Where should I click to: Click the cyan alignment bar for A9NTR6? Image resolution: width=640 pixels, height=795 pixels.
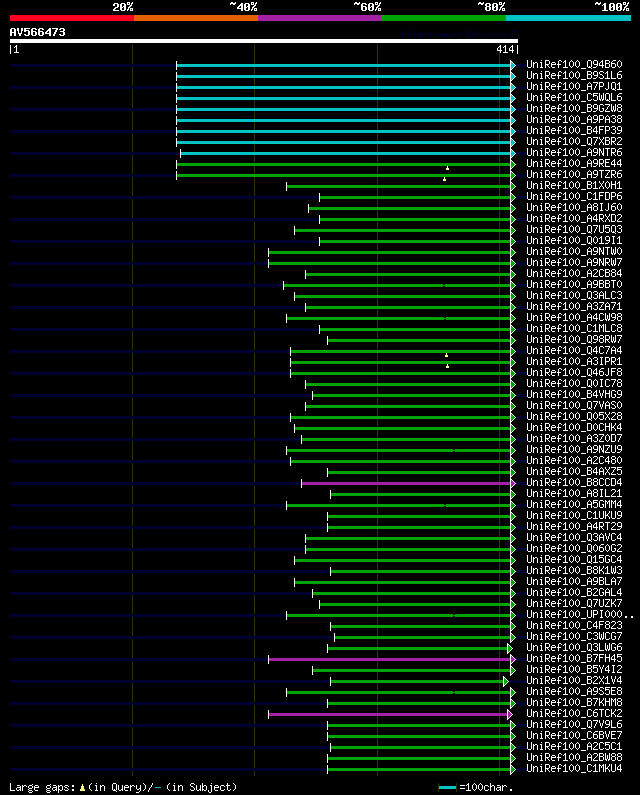click(x=345, y=153)
